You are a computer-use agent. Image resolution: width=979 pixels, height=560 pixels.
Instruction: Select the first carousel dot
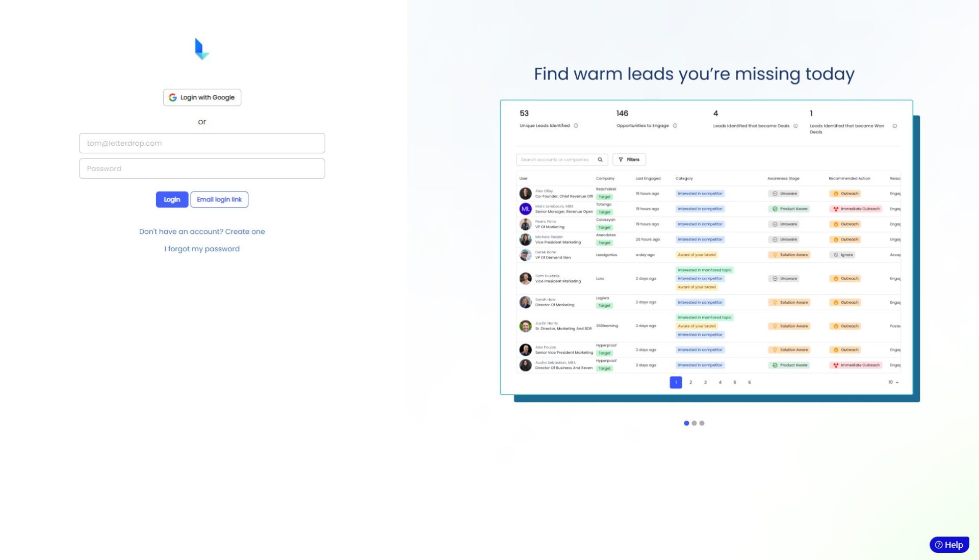[x=686, y=423]
